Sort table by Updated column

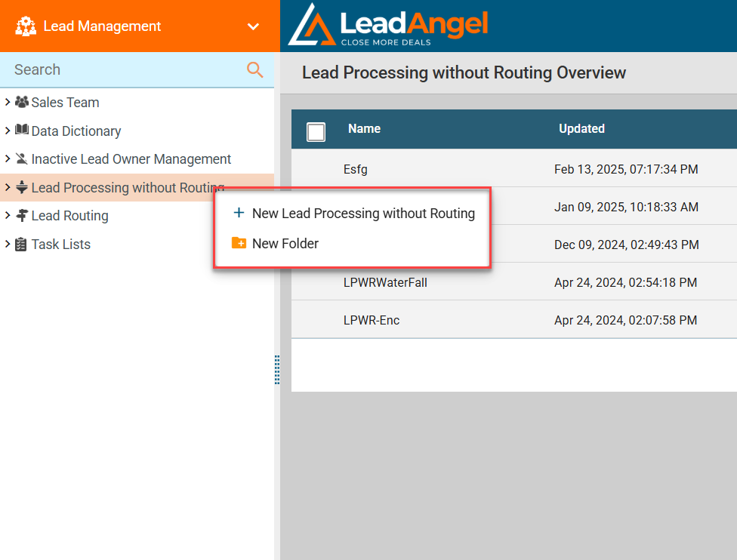[x=581, y=129]
